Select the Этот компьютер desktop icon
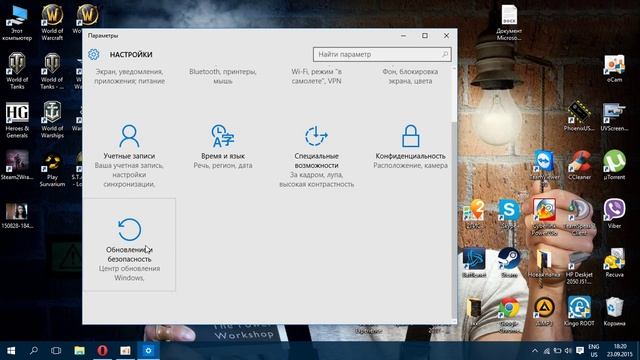This screenshot has height=360, width=640. [17, 22]
